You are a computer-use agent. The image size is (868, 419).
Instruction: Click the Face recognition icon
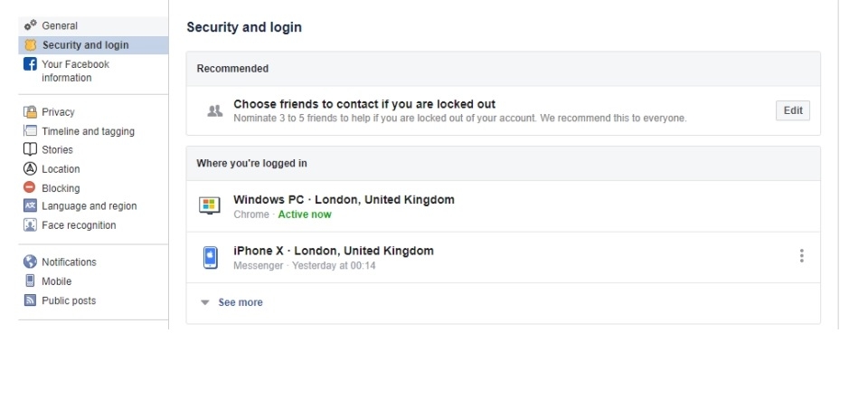[30, 225]
